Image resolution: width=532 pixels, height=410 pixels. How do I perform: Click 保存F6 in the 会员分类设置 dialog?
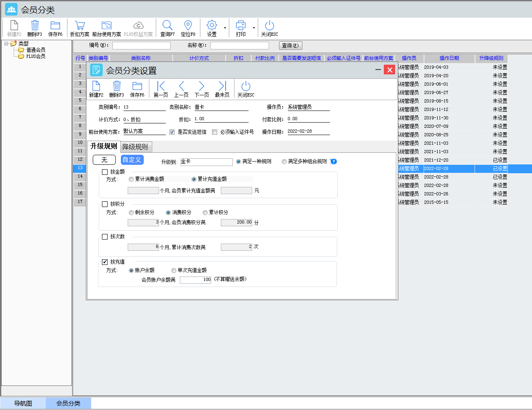137,86
